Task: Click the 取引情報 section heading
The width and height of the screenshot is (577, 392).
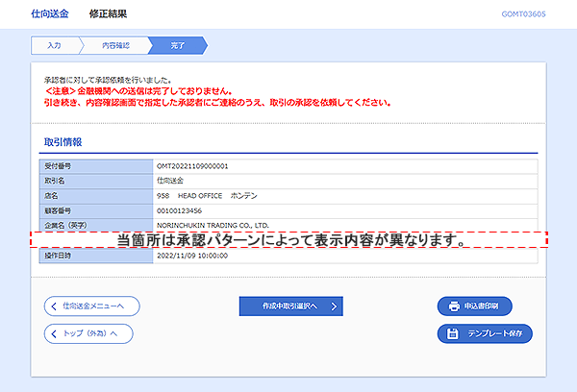Action: [x=63, y=142]
